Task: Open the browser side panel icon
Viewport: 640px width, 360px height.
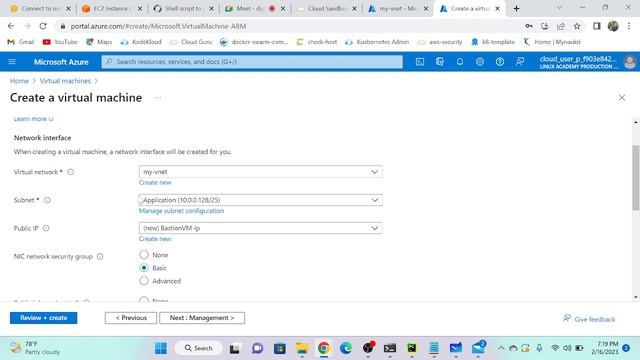Action: [597, 26]
